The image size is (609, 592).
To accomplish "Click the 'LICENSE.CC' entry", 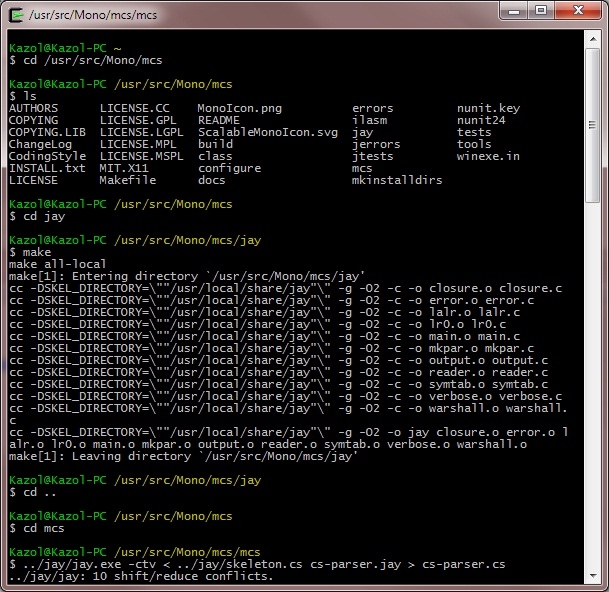I will 135,108.
